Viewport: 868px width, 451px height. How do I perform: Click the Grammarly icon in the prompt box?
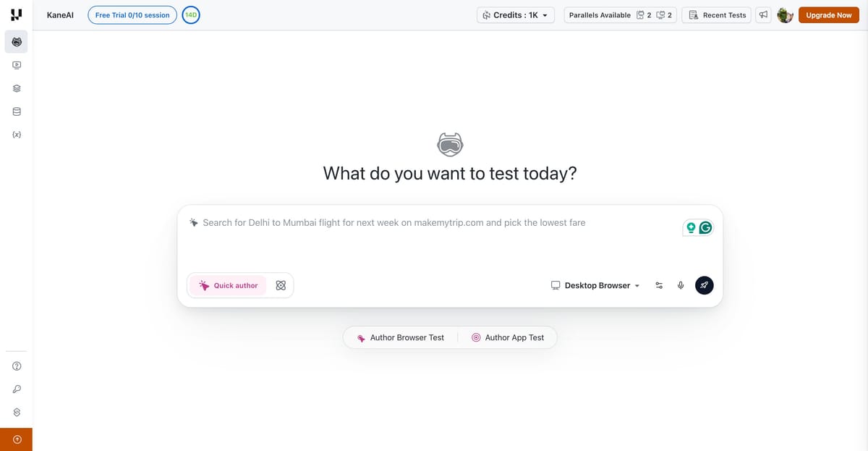[707, 227]
